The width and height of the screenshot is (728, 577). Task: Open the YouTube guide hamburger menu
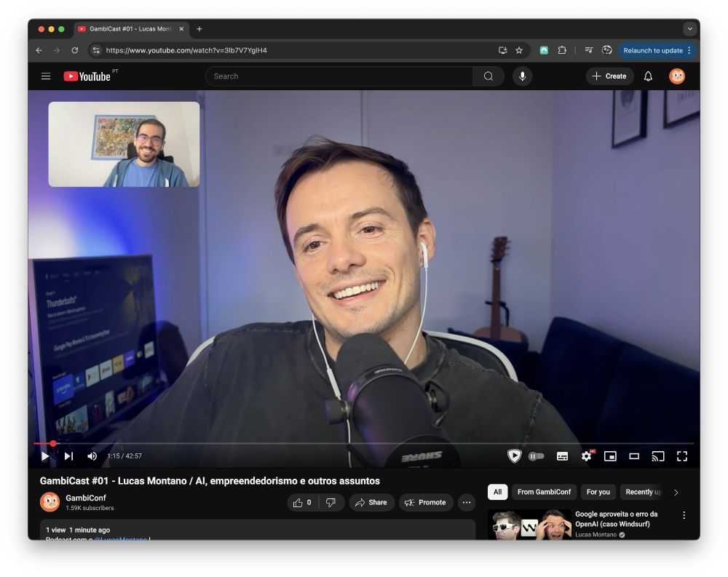[45, 76]
